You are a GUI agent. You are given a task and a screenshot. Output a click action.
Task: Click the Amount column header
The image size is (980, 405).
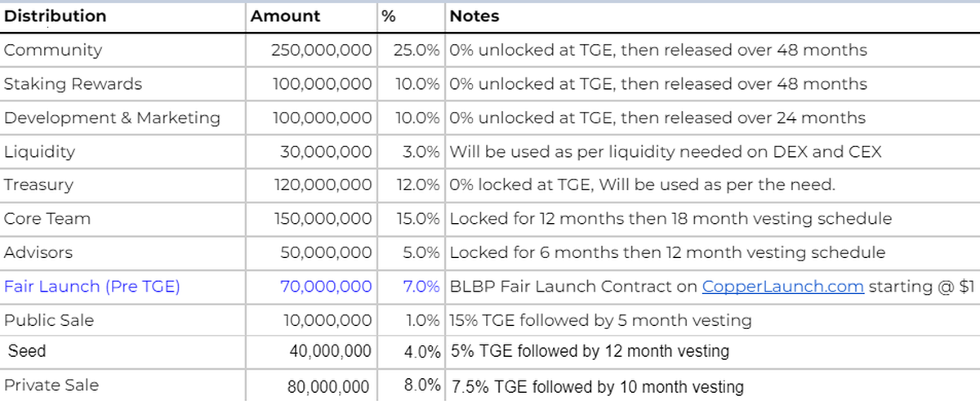285,16
